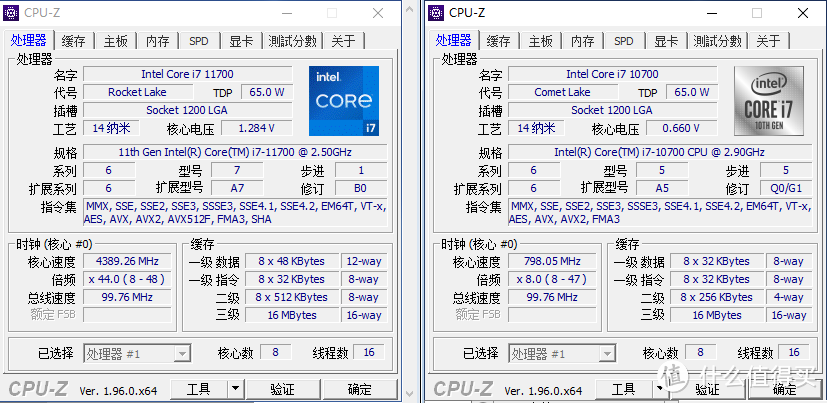Click the Intel Core i7 10th Gen logo in right window
827x403 pixels.
[x=769, y=101]
